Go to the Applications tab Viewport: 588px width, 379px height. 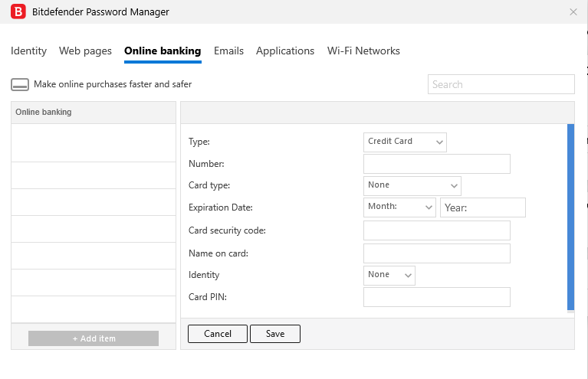(285, 51)
